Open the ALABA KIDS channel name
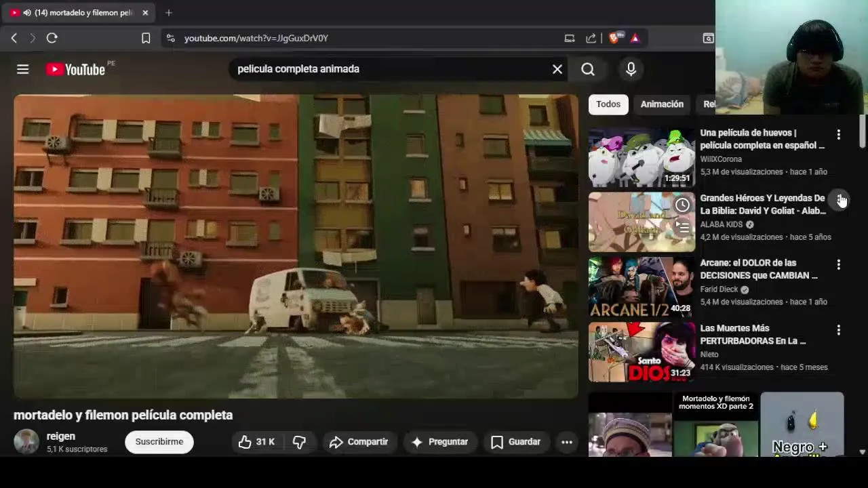868x488 pixels. (x=722, y=224)
